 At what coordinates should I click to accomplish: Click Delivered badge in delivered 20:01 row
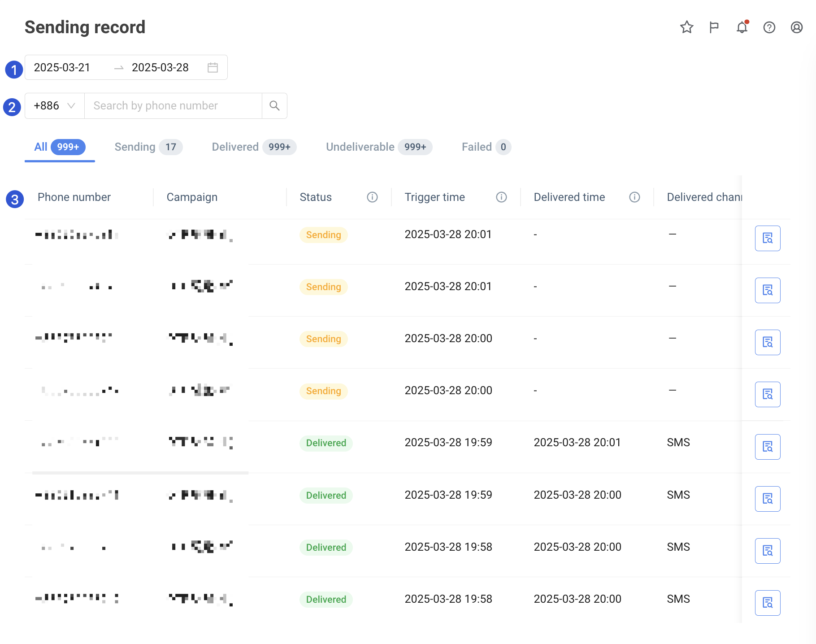tap(326, 443)
